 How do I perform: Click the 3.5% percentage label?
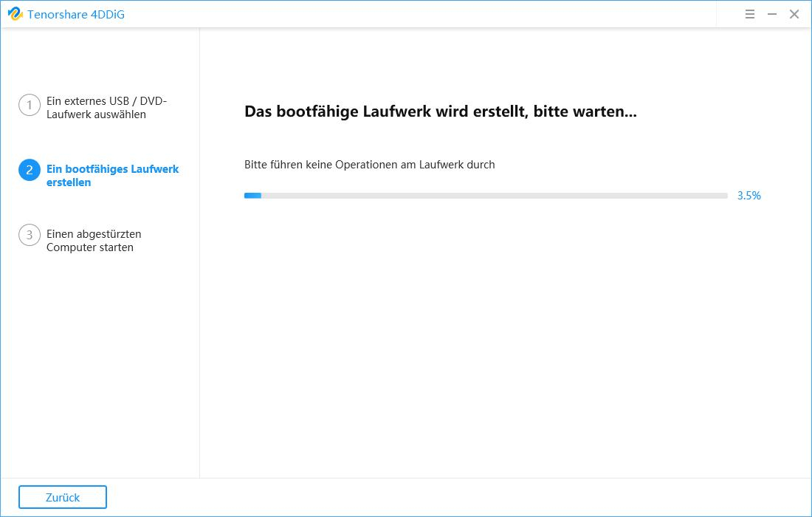click(x=749, y=195)
